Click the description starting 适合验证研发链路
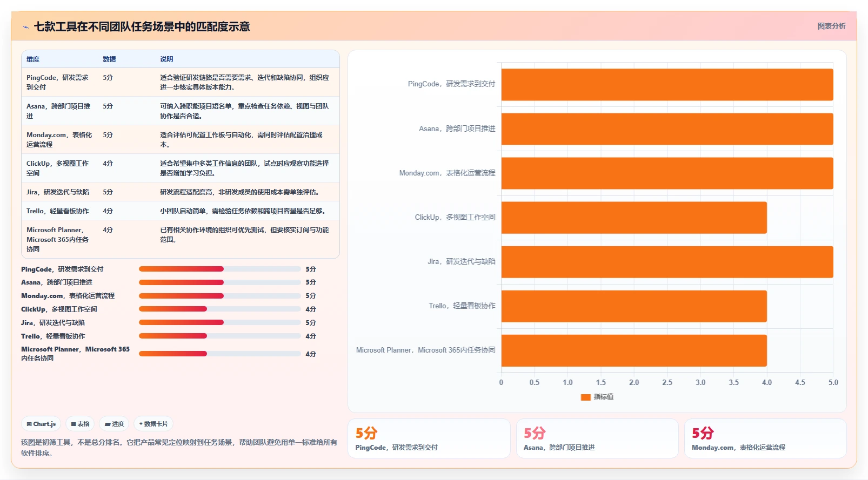 click(244, 82)
